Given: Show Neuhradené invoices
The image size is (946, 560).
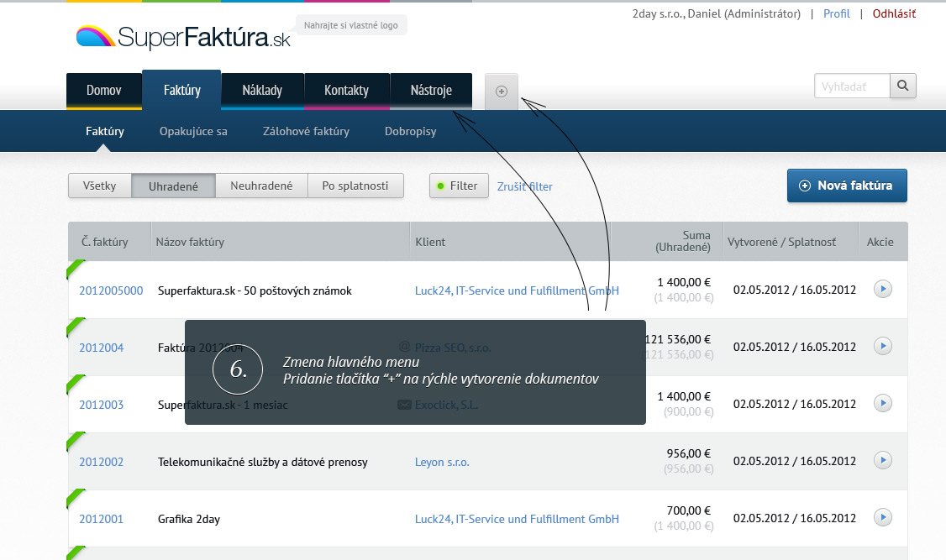Looking at the screenshot, I should pos(261,186).
